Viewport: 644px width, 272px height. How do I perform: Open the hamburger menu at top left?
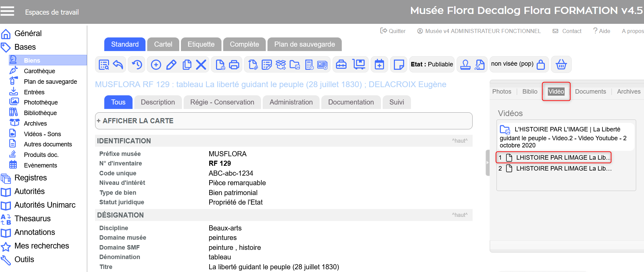[x=7, y=11]
